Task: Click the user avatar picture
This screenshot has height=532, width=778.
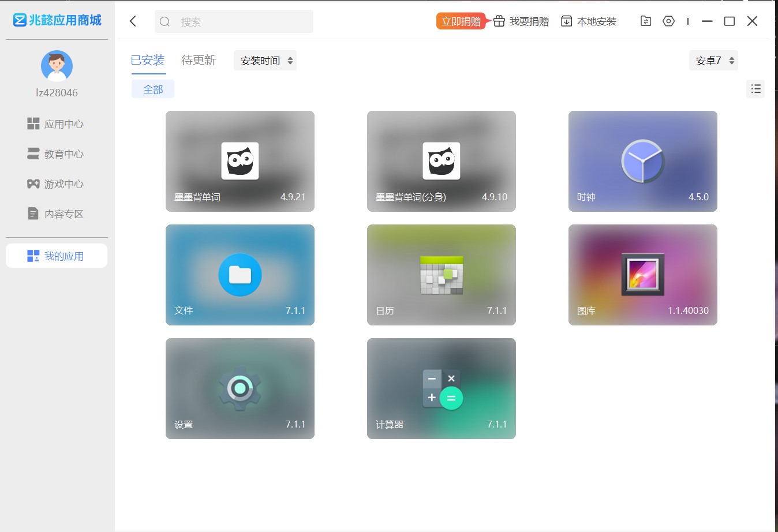Action: click(57, 66)
